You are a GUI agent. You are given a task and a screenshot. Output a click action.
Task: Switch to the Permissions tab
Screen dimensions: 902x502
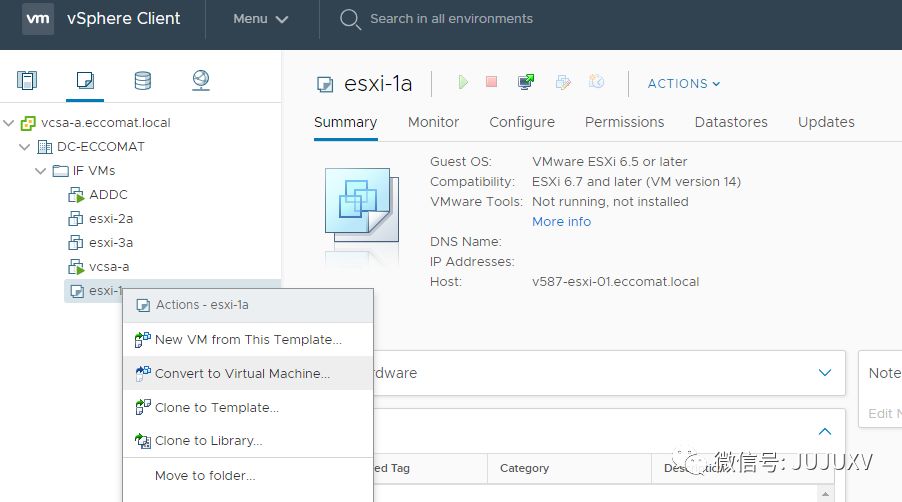[x=624, y=122]
